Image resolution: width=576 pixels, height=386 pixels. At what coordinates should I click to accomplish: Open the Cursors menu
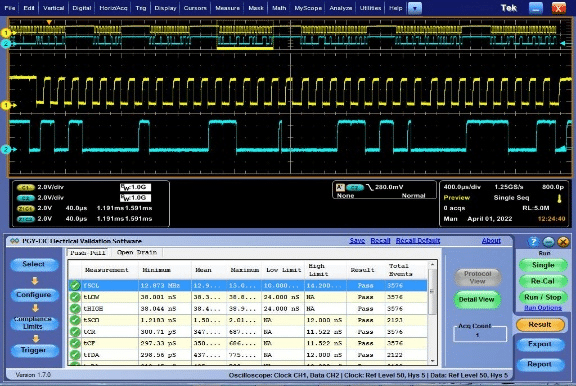tap(195, 8)
